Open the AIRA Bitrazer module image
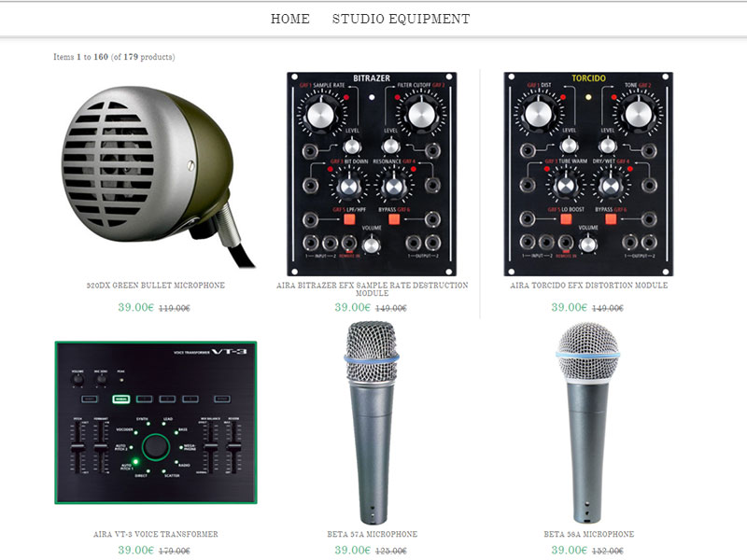Viewport: 747px width, 560px height. tap(372, 175)
